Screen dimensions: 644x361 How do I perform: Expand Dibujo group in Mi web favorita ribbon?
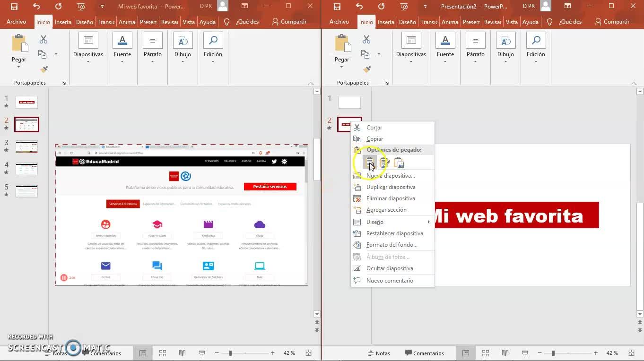click(183, 47)
